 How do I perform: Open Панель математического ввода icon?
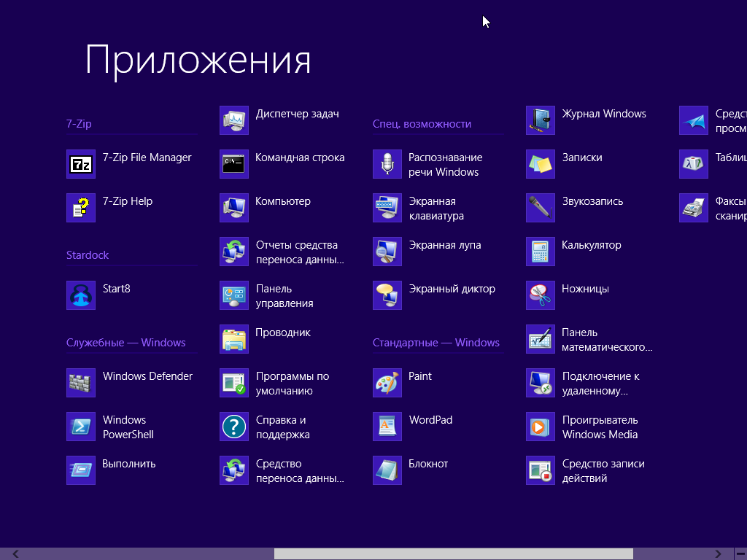pos(541,340)
